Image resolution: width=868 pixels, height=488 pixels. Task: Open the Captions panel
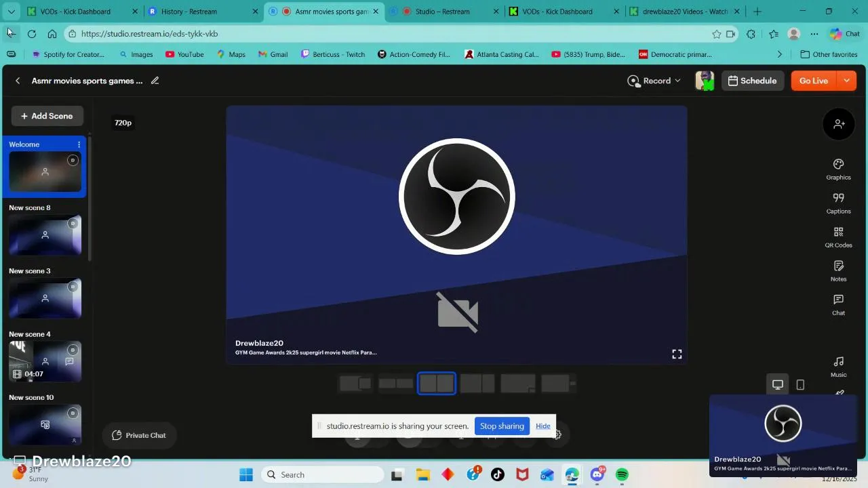[838, 203]
